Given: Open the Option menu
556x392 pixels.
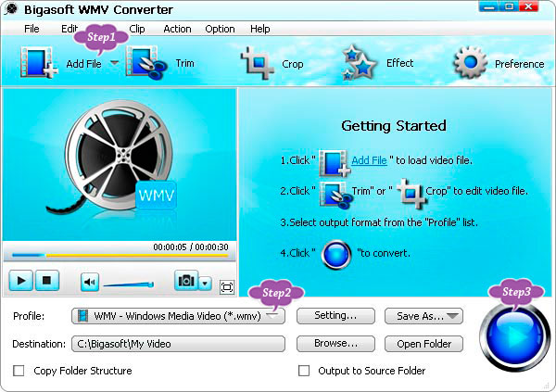Looking at the screenshot, I should [220, 29].
